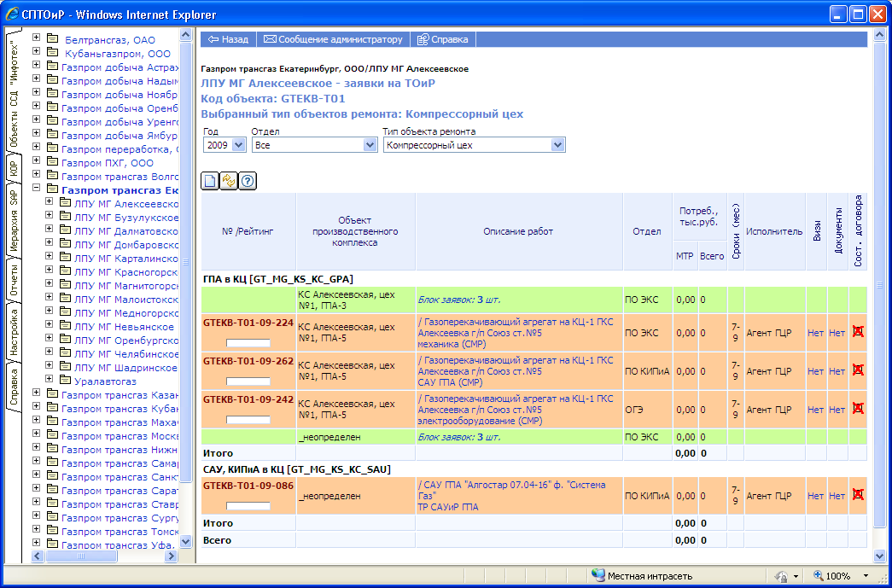Viewport: 892px width, 588px height.
Task: Click the Назад button
Action: point(228,39)
